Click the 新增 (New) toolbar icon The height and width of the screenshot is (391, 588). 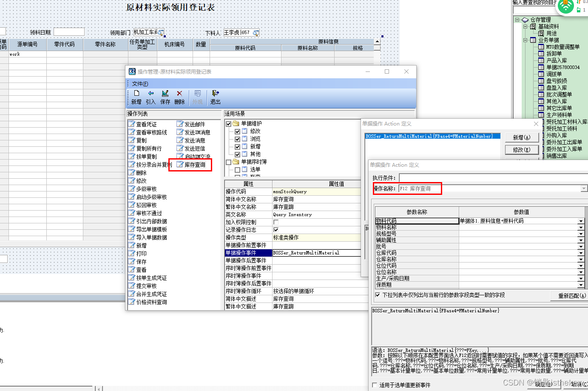point(136,97)
